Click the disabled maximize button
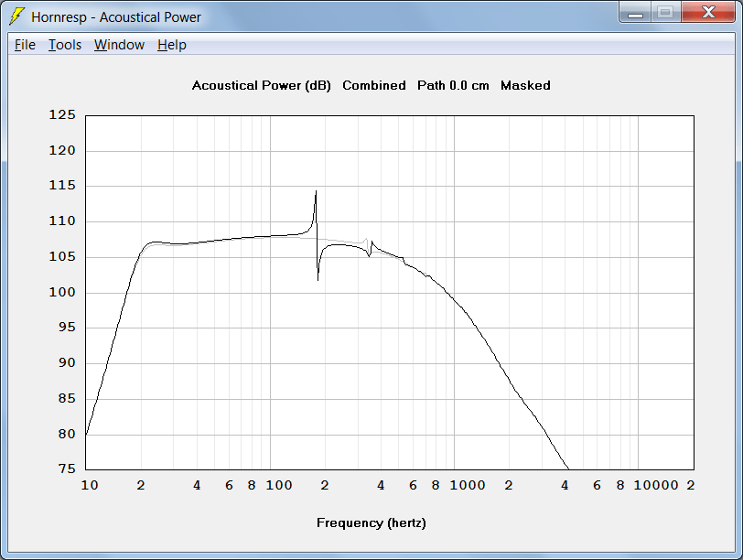 tap(666, 13)
